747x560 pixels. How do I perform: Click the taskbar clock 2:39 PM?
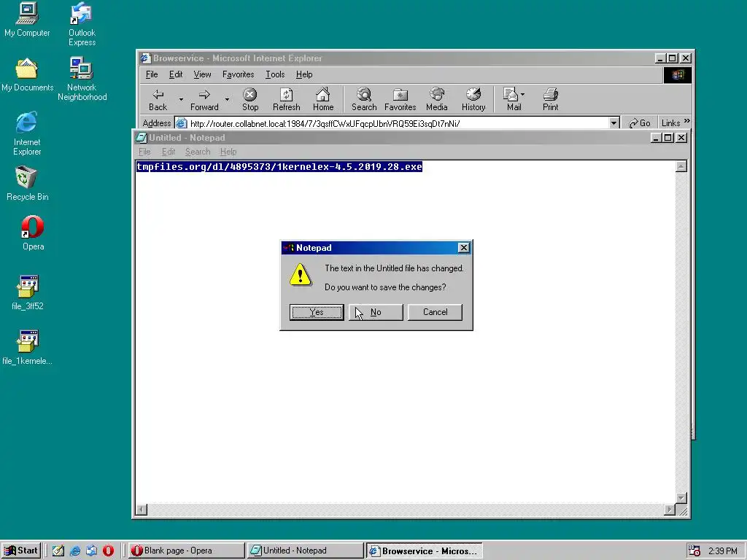coord(722,551)
